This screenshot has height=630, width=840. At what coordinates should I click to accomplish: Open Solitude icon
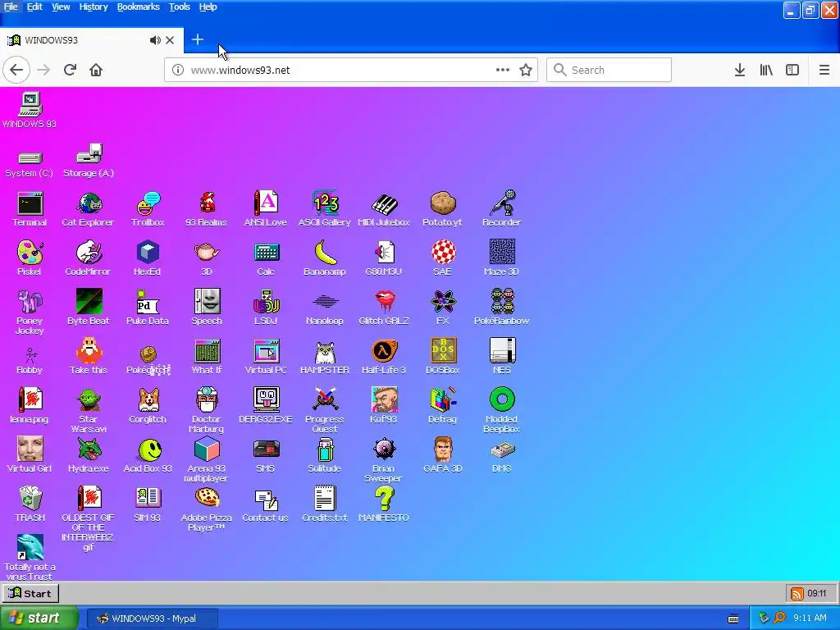[325, 456]
